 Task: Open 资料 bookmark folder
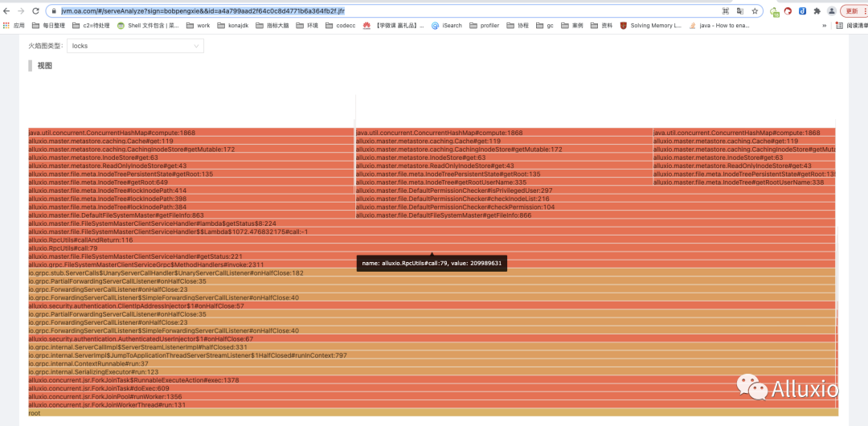click(602, 26)
